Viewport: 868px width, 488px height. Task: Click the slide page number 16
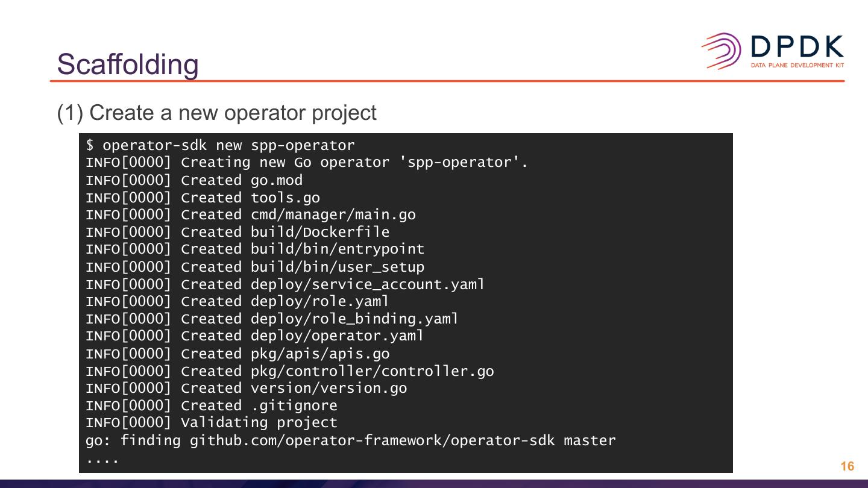pos(847,466)
